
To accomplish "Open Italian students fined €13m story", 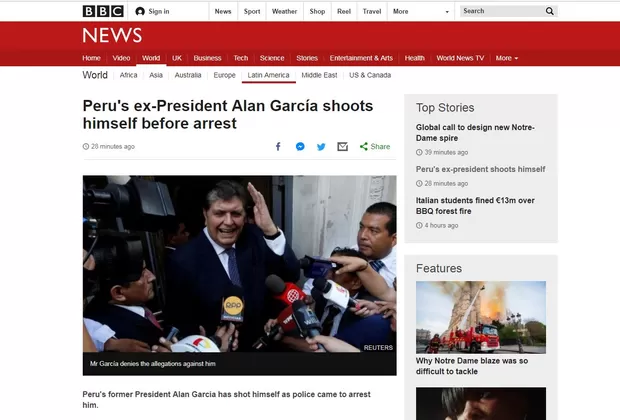I will pos(475,206).
